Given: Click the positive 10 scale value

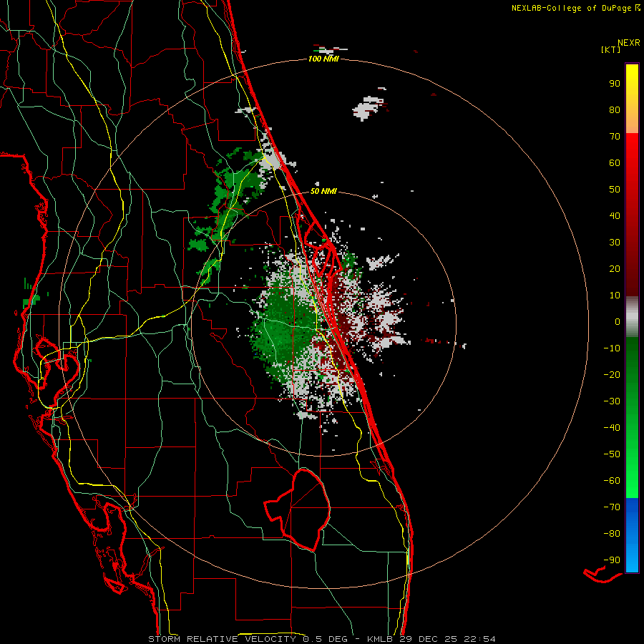Looking at the screenshot, I should 615,296.
